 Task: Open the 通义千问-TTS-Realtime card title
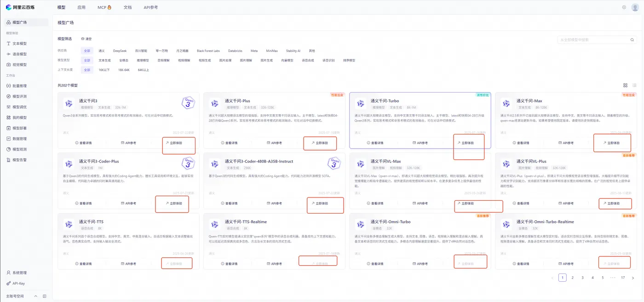(x=246, y=222)
